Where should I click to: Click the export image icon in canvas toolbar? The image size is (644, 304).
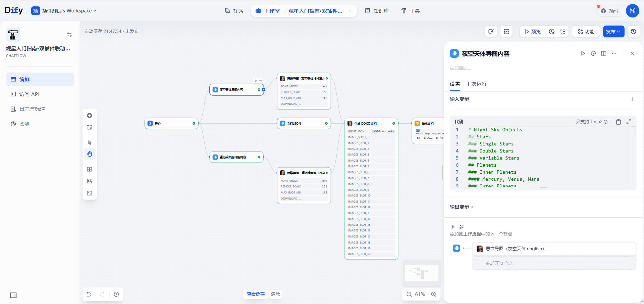(x=90, y=169)
